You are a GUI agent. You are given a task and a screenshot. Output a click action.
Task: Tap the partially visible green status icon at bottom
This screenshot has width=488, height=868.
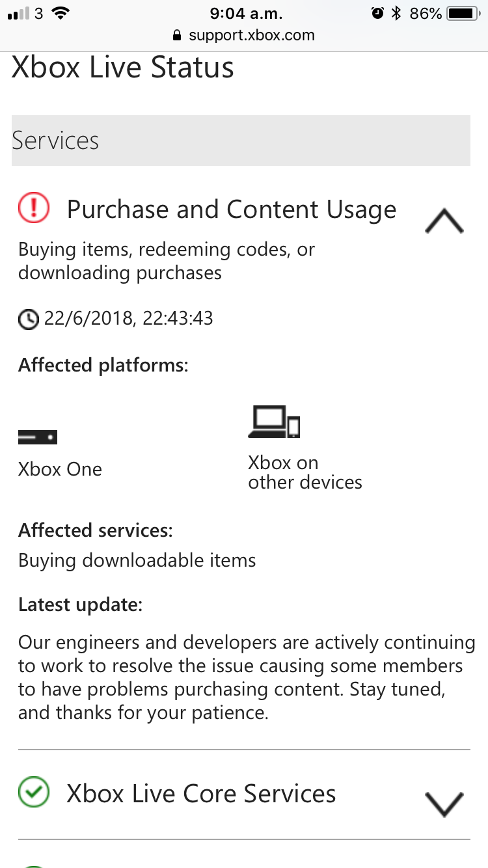coord(33,866)
